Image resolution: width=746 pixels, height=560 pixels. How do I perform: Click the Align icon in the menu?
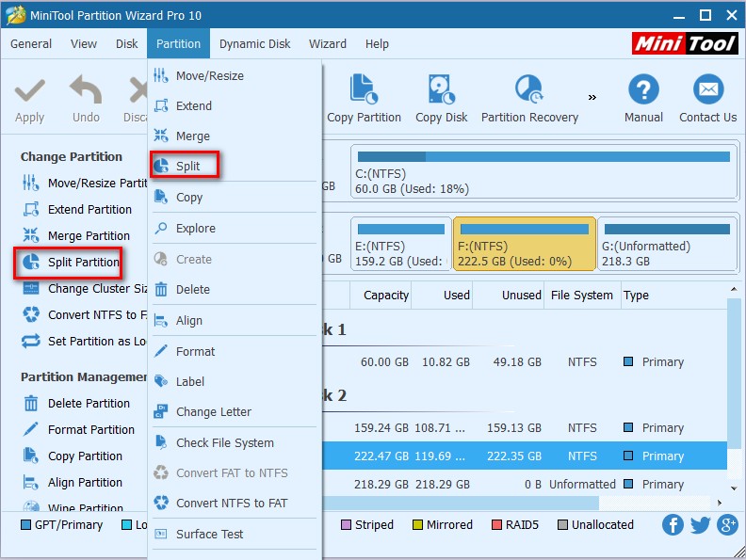[x=161, y=321]
